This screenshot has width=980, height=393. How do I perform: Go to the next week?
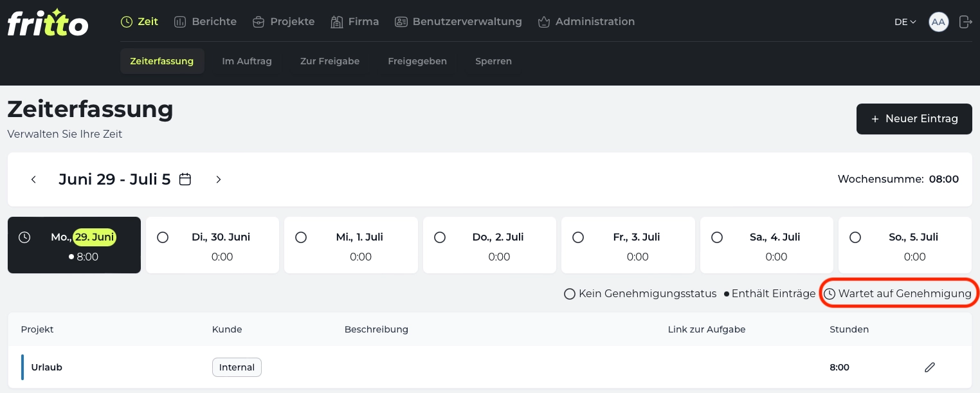tap(219, 179)
